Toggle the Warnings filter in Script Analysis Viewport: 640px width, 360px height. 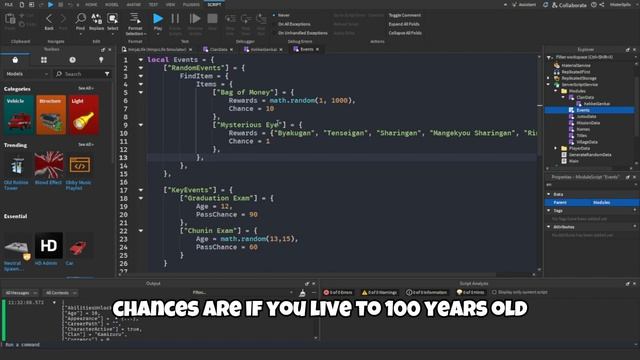(x=379, y=292)
